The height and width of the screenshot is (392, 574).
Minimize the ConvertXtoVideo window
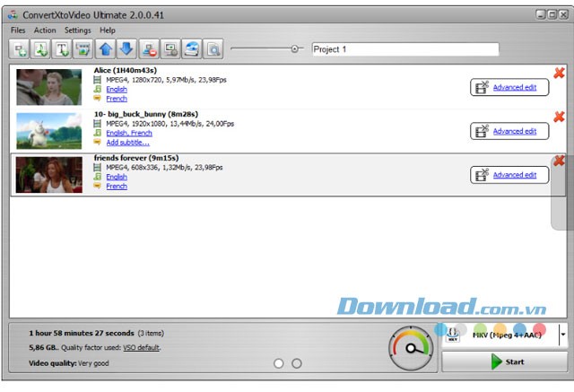541,14
